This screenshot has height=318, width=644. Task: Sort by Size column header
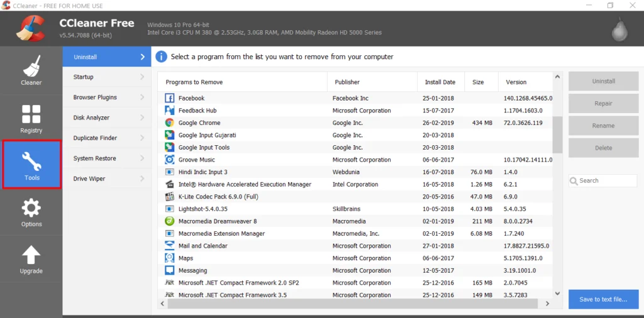coord(481,82)
